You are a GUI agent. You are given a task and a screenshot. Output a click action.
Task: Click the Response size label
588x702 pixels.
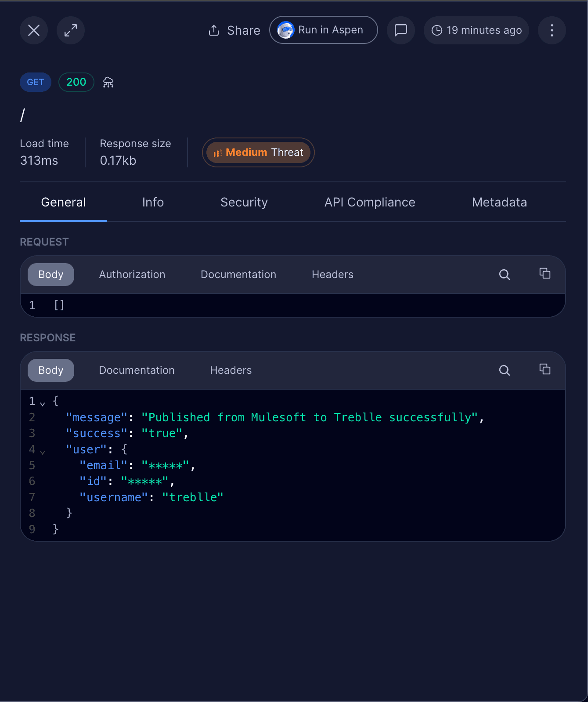pos(135,144)
